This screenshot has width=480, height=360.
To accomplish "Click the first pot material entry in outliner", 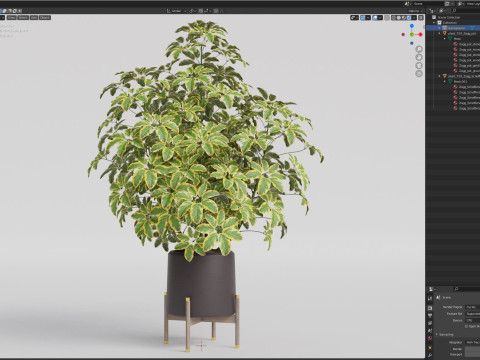I will coord(467,44).
